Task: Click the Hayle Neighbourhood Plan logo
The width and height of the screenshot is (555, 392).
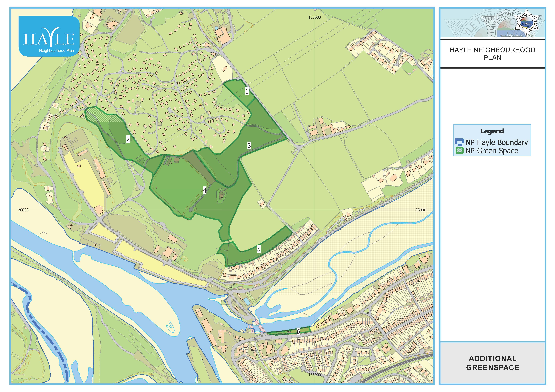Action: (49, 36)
